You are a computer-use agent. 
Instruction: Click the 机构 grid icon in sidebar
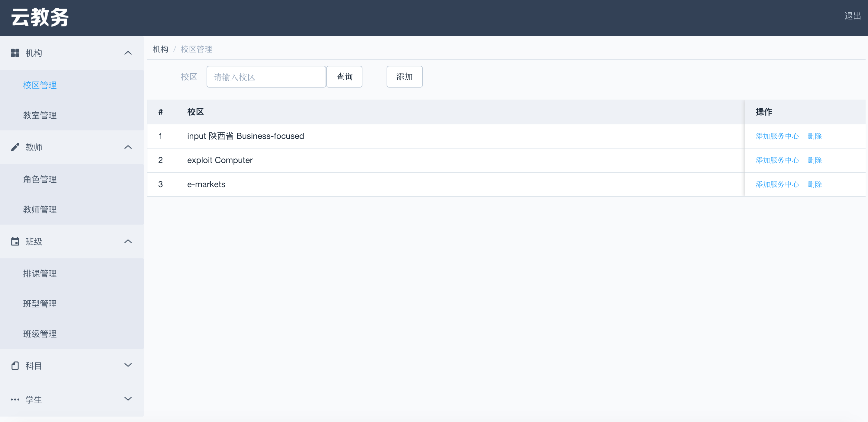point(15,53)
